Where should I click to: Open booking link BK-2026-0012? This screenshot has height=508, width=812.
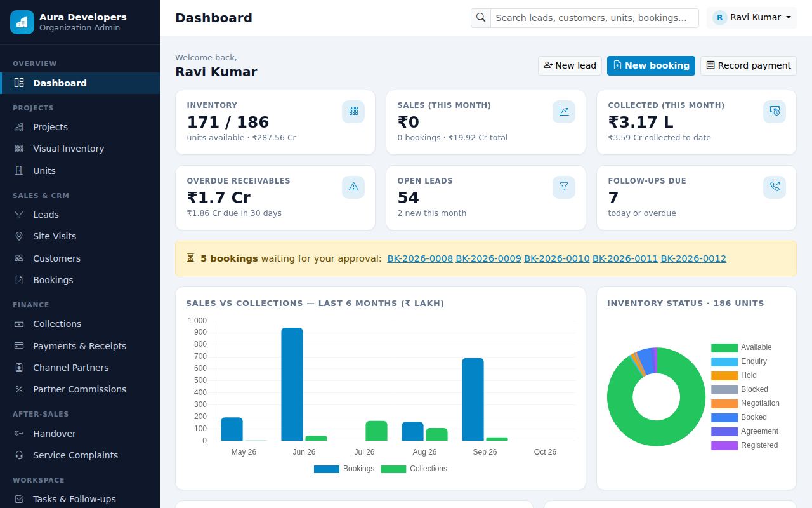pos(693,258)
